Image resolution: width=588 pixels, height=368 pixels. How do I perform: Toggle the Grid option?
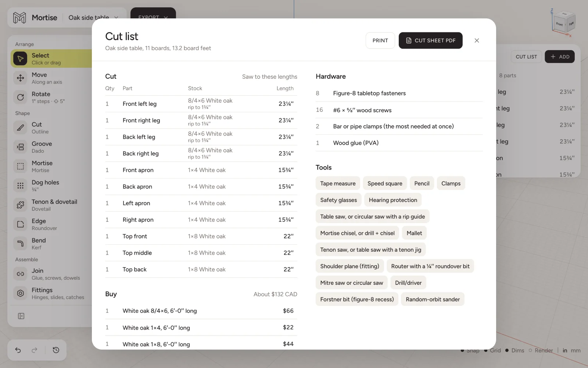pyautogui.click(x=492, y=350)
